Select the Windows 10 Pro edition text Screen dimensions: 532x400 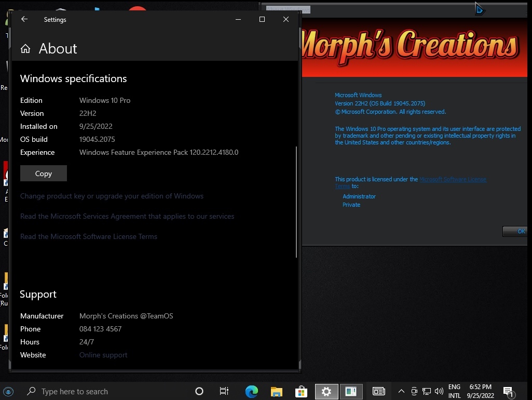pyautogui.click(x=105, y=100)
